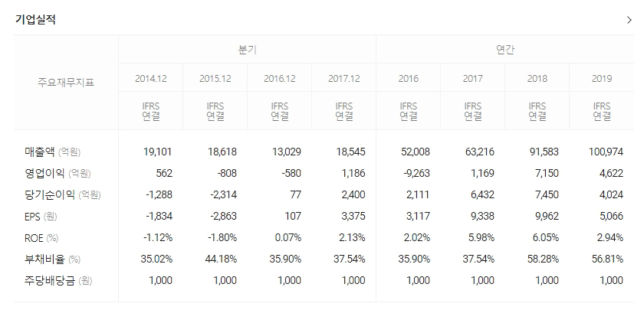Select the 주당배당금 (원) row label

tap(58, 280)
